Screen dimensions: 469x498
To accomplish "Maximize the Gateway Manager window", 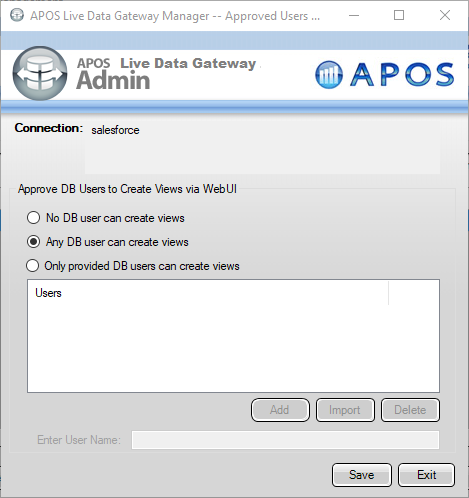I will tap(399, 15).
